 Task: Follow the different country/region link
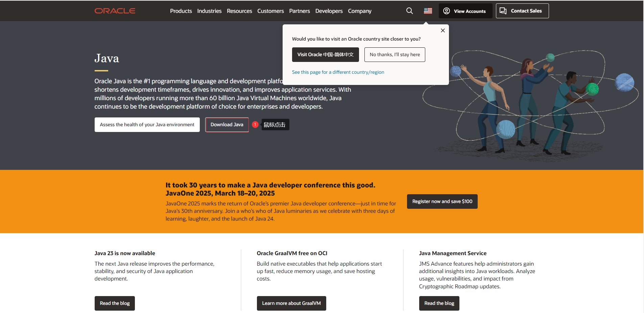[x=338, y=72]
